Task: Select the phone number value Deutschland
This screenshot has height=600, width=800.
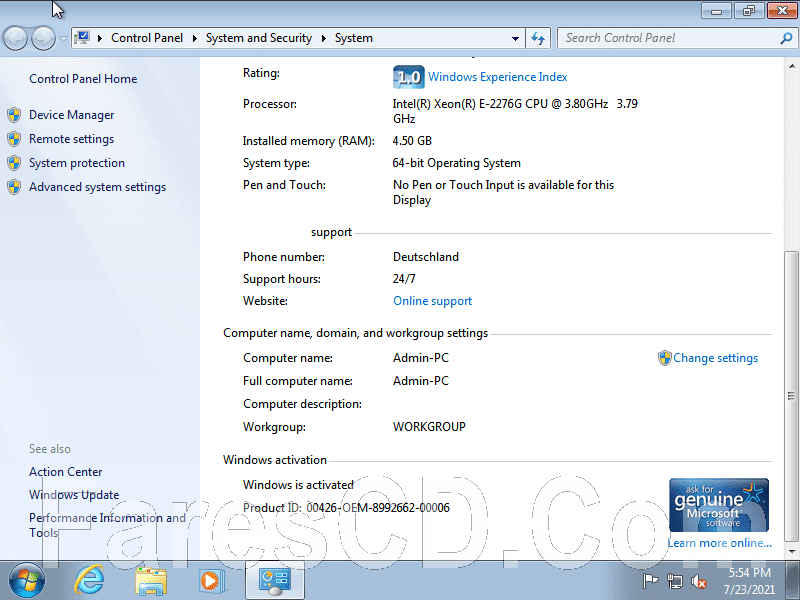Action: point(426,257)
